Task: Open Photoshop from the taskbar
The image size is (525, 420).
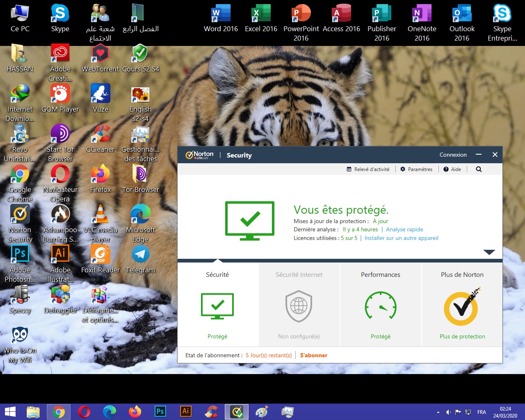Action: 160,411
